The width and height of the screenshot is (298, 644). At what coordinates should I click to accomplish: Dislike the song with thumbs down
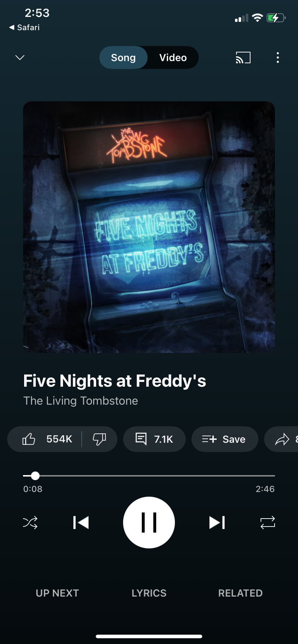[x=99, y=439]
